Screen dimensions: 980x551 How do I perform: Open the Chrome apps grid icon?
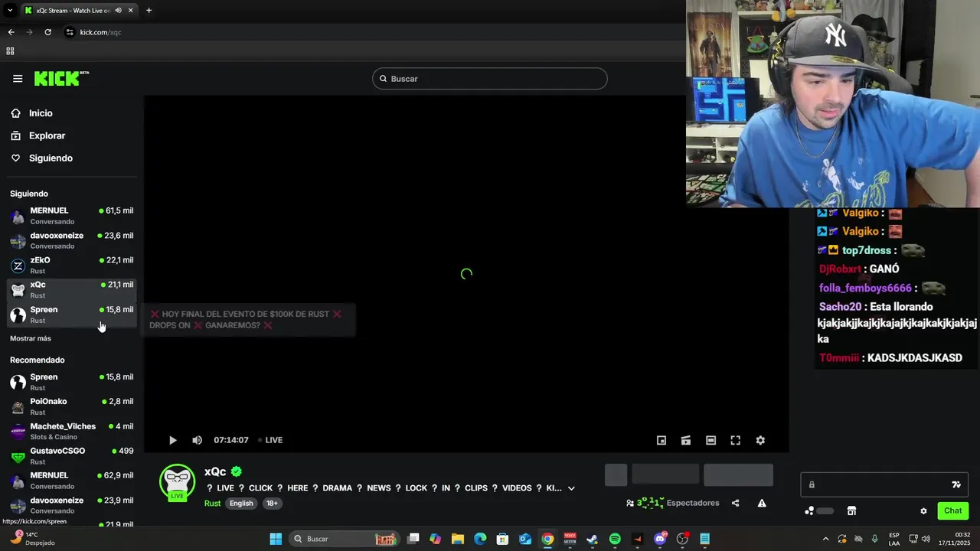point(10,51)
